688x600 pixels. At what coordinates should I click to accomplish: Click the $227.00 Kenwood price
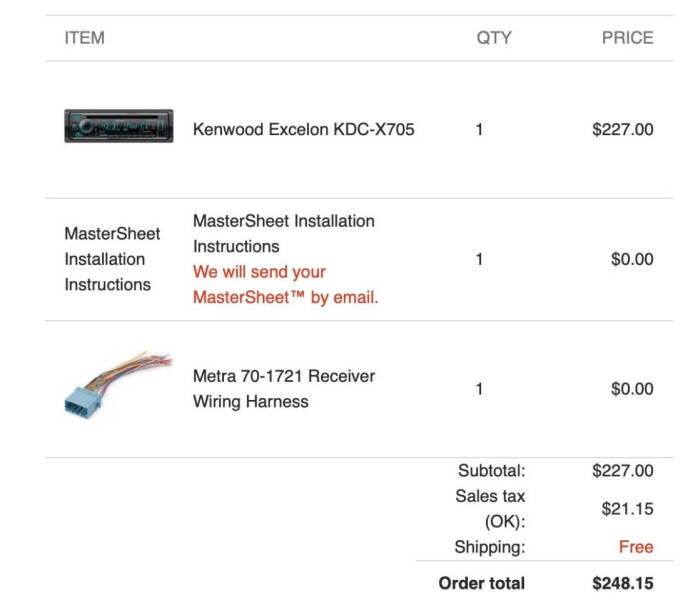(623, 129)
